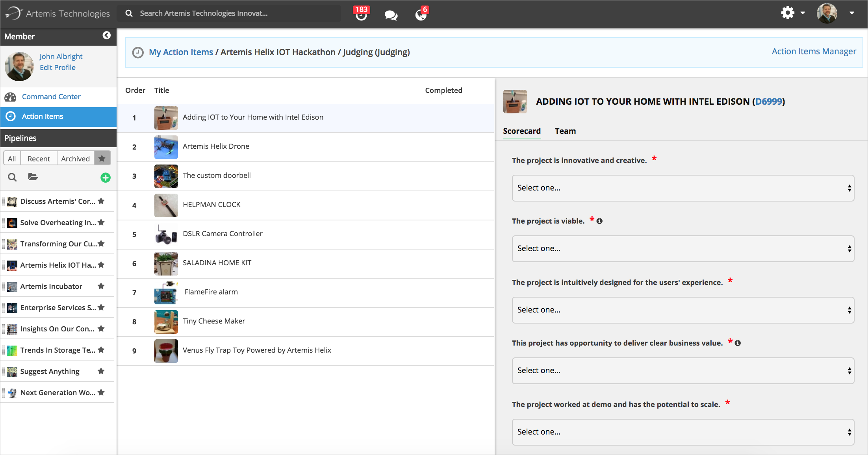Viewport: 868px width, 455px height.
Task: Open the D6999 idea code link
Action: coord(769,102)
